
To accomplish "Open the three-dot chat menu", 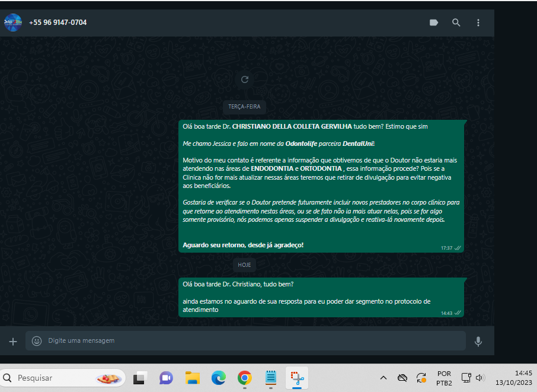I will coord(478,23).
